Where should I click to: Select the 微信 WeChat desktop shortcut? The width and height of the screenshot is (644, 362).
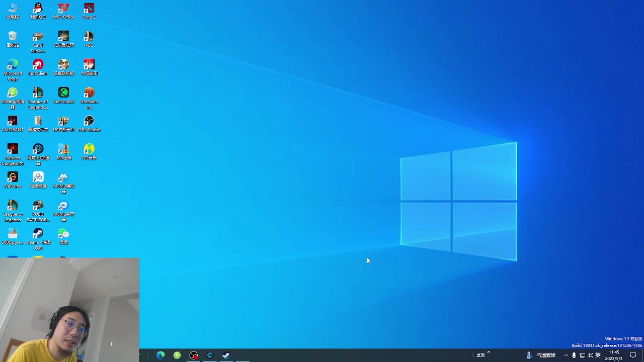[63, 236]
